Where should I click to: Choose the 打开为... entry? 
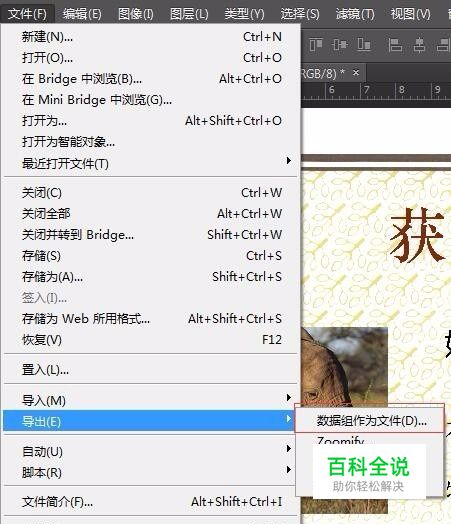coord(150,121)
